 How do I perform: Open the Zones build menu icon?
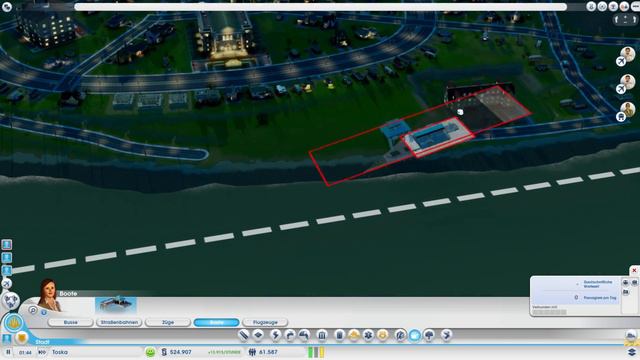pos(258,336)
